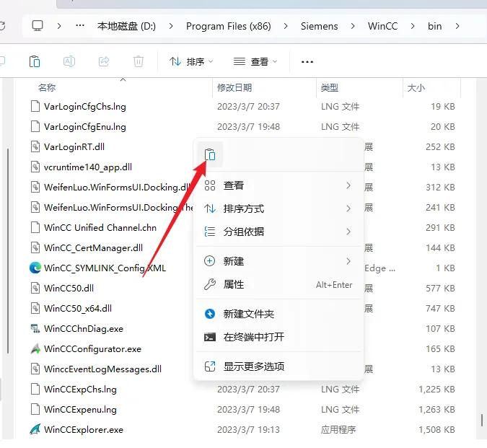The width and height of the screenshot is (487, 448).
Task: Select file VarLoginCfgChs.lng
Action: pos(85,107)
